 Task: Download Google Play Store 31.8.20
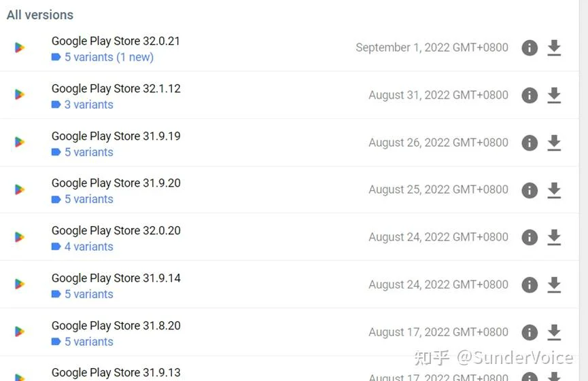pyautogui.click(x=554, y=332)
